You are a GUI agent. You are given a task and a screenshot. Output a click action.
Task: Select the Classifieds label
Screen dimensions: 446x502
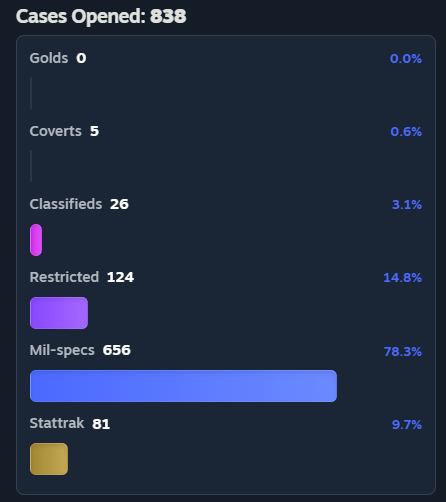point(66,204)
